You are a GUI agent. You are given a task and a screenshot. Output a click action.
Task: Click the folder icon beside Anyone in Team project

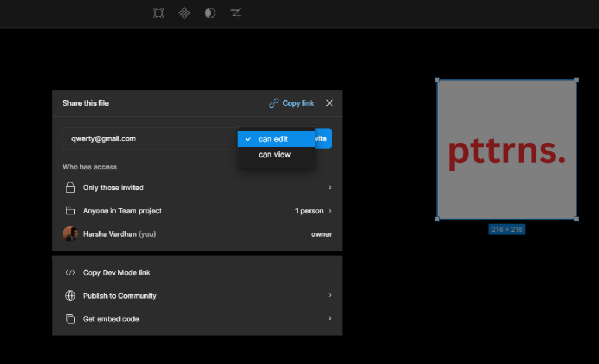coord(70,211)
